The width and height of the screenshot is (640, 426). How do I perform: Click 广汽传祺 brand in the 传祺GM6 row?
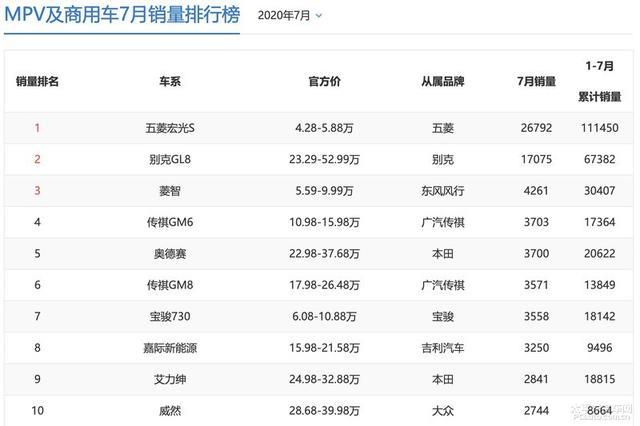[x=443, y=222]
